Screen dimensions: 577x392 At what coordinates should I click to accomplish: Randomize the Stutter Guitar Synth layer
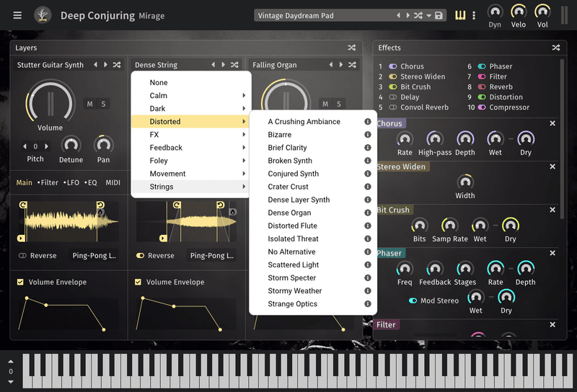coord(117,65)
